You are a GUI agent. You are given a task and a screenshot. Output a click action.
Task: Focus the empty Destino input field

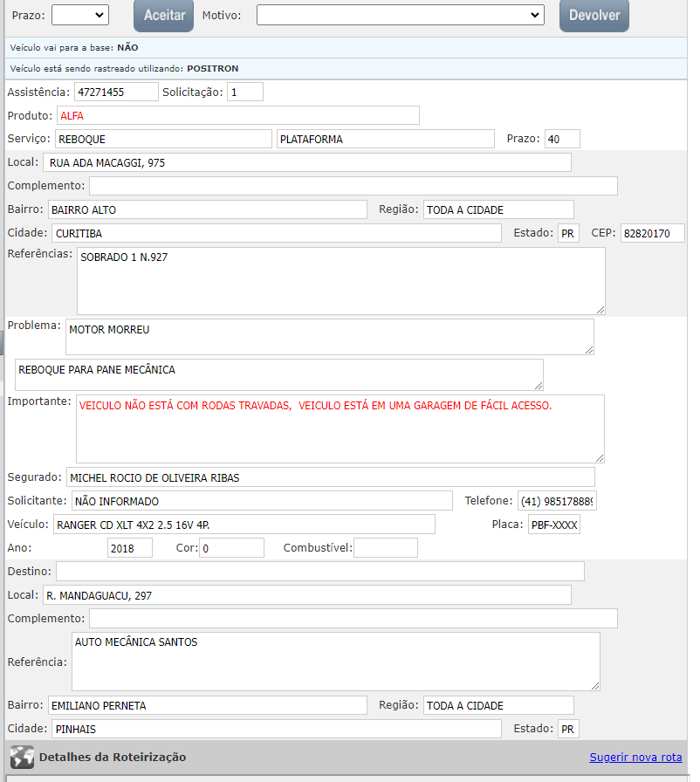coord(319,571)
